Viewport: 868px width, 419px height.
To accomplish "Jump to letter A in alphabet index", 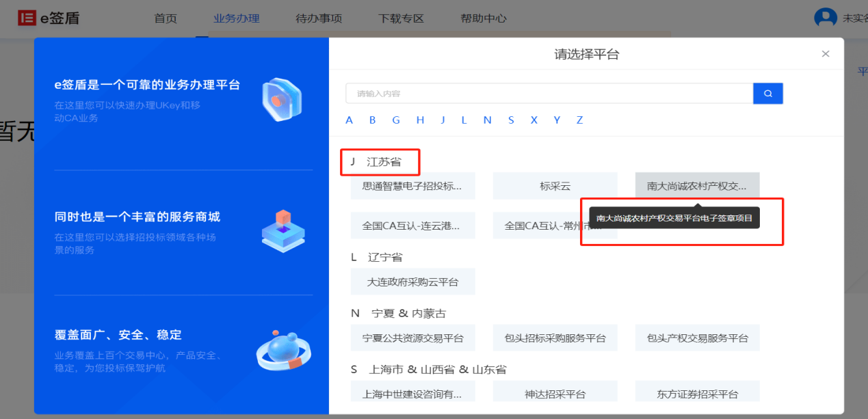I will (350, 120).
